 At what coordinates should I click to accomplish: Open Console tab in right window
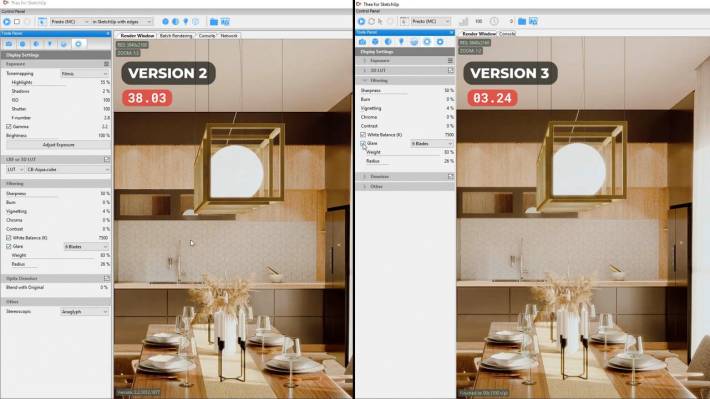click(x=507, y=34)
